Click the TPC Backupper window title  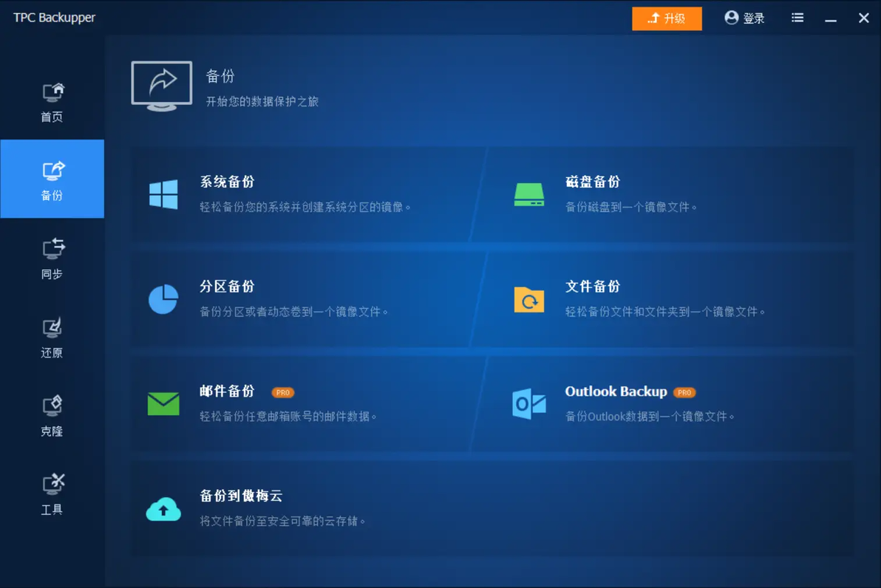click(x=55, y=18)
